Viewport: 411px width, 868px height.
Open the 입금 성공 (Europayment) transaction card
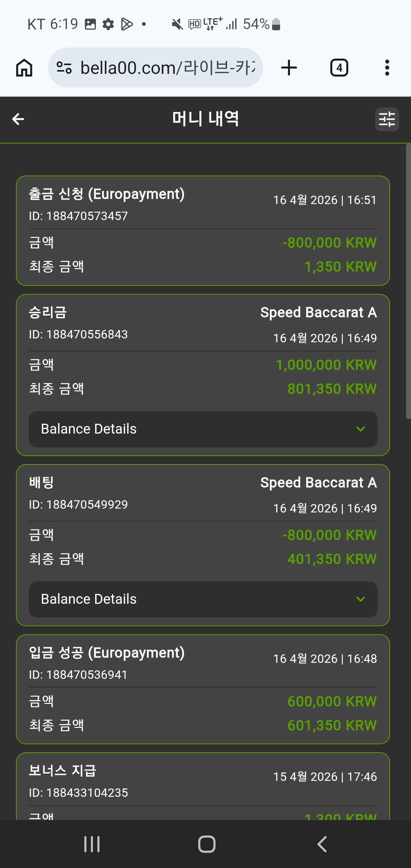point(203,689)
